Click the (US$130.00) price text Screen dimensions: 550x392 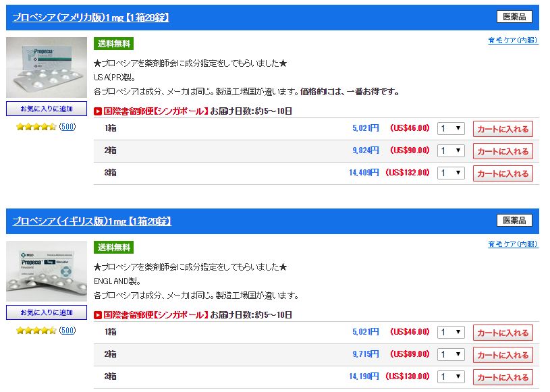point(408,376)
